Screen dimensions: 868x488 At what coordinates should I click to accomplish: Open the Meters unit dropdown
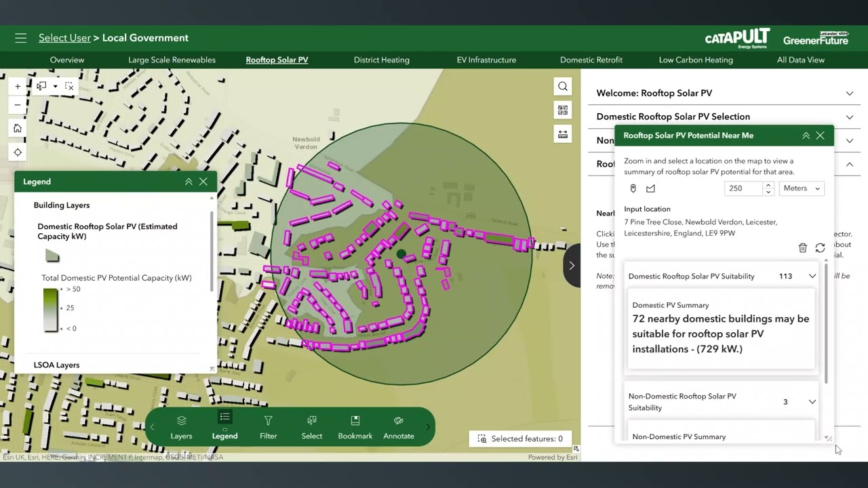[x=802, y=188]
